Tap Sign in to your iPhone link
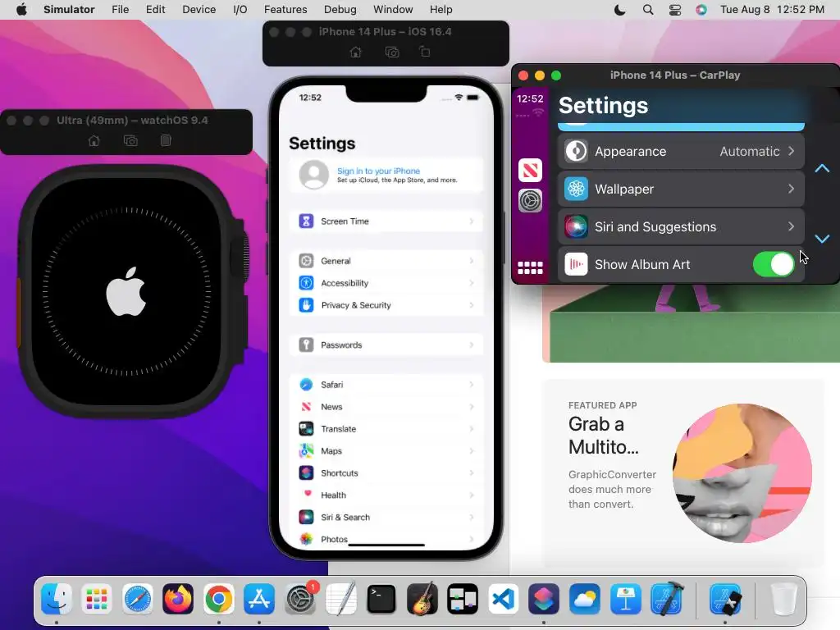Screen dimensions: 840x630 [x=378, y=171]
